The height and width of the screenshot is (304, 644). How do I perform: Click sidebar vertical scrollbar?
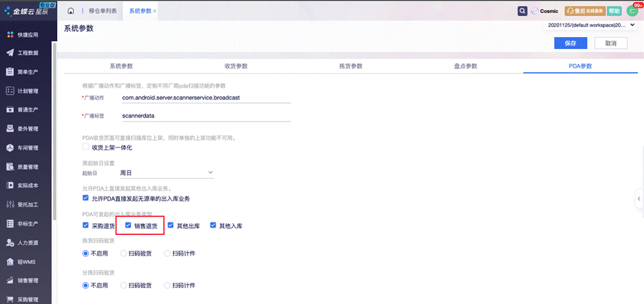[54, 131]
